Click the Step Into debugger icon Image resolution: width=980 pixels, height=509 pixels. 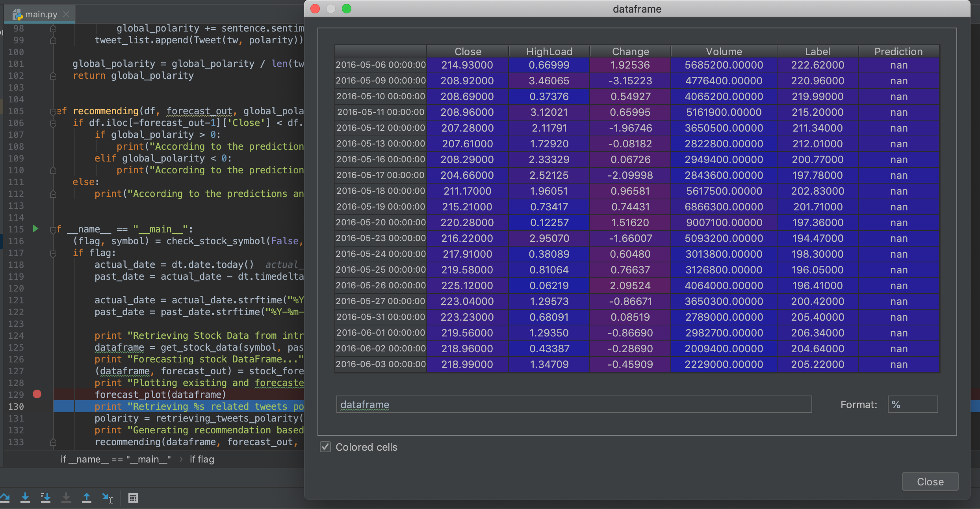coord(25,498)
